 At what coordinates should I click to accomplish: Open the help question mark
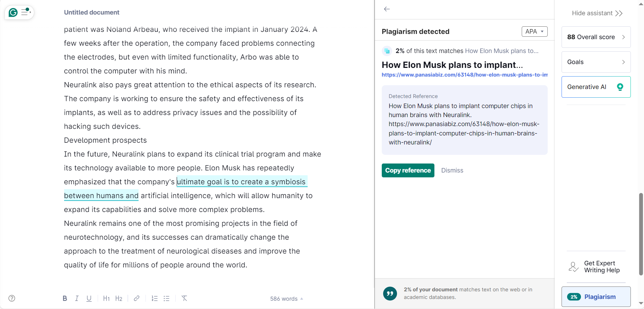[x=12, y=298]
